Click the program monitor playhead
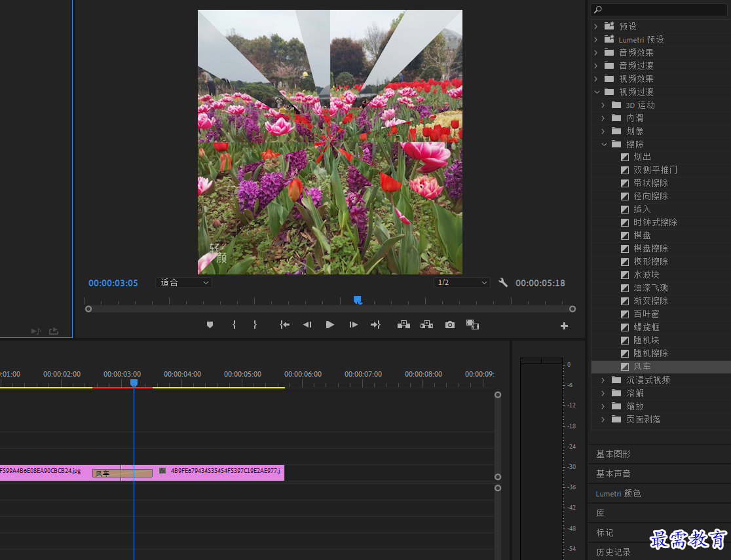731x560 pixels. click(357, 300)
